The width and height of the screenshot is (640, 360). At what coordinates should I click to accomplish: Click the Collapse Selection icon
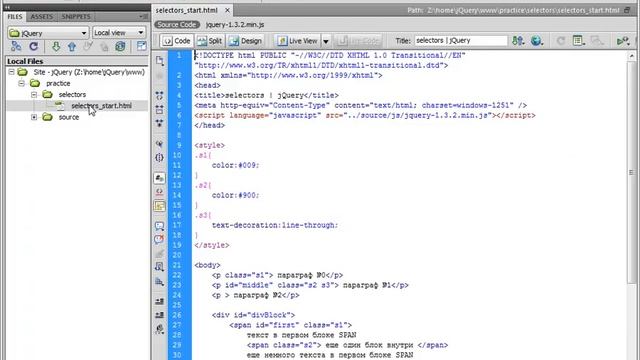(160, 109)
